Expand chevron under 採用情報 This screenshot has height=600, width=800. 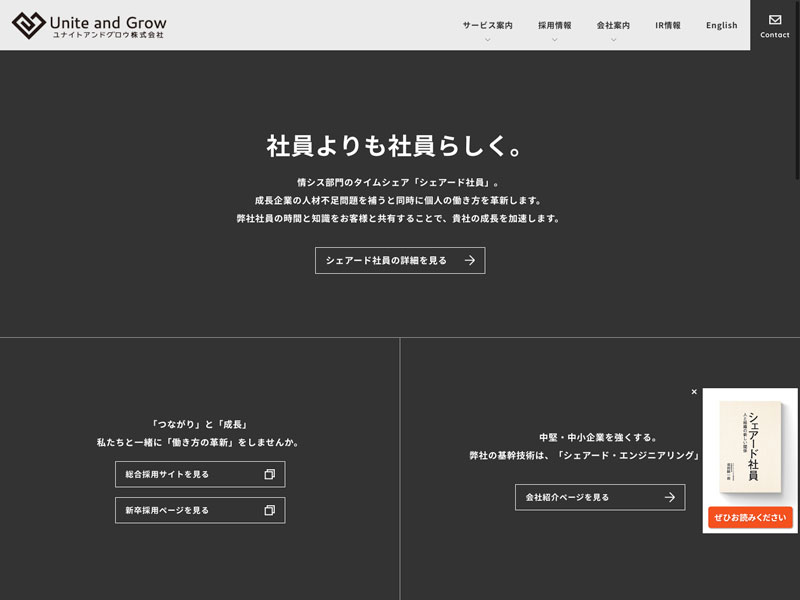coord(554,40)
